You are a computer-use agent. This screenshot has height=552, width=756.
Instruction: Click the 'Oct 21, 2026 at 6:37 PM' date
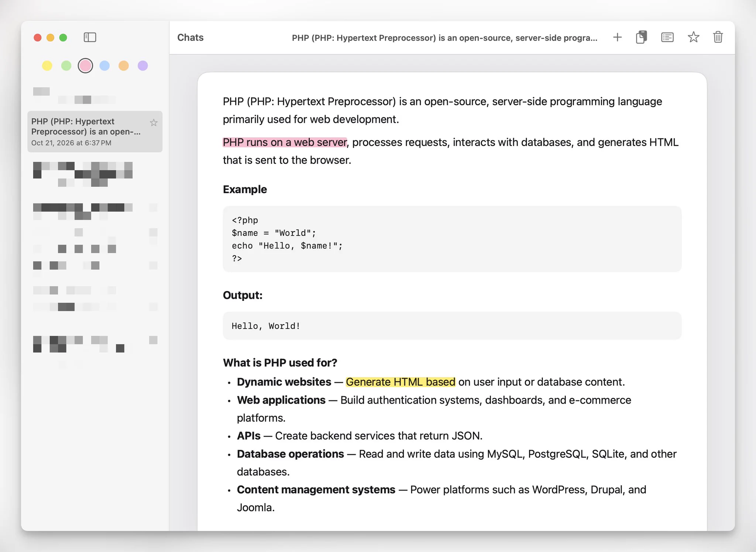(71, 143)
